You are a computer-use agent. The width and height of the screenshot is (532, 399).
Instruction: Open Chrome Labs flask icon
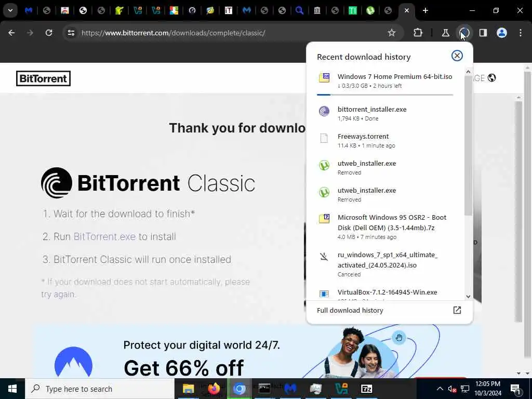tap(445, 33)
